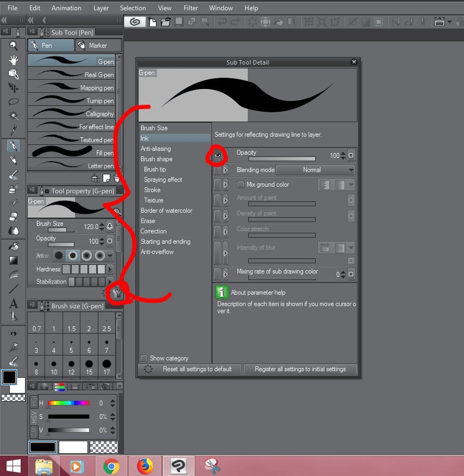Open the Starting and ending category
Screen dimensions: 464x476
[165, 242]
